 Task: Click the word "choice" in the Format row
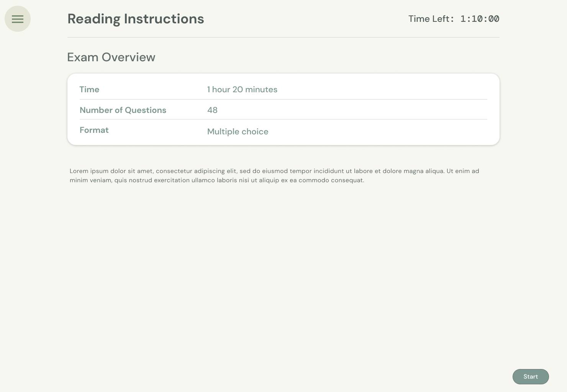point(255,132)
